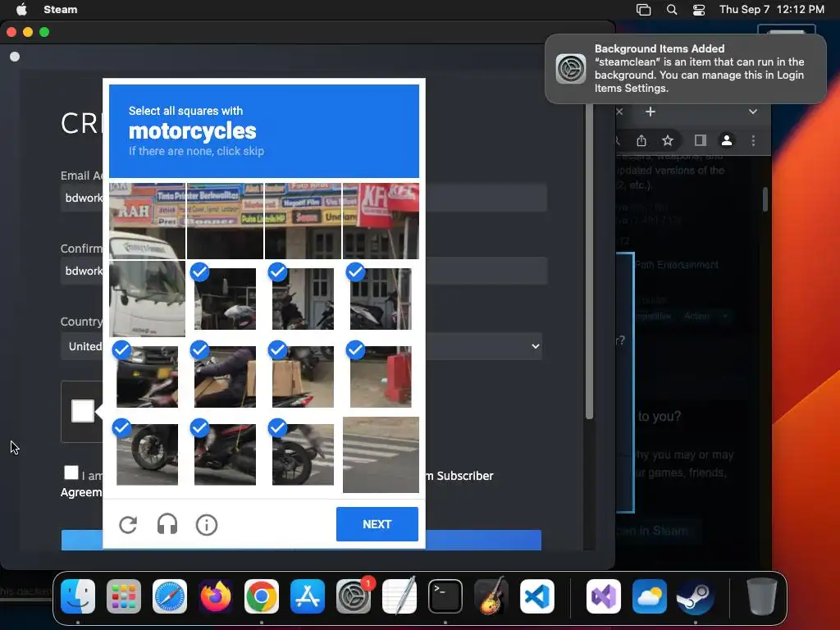Open System Settings from the dock
This screenshot has width=840, height=630.
point(354,596)
